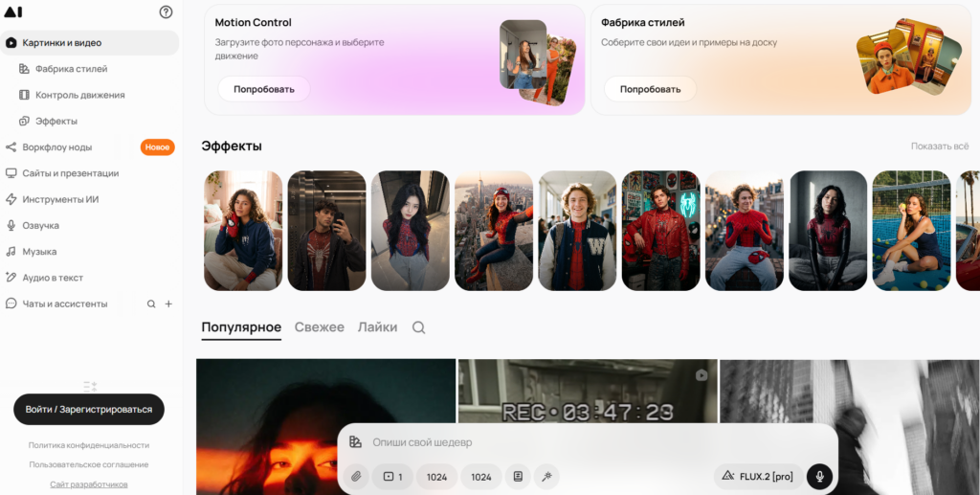Select effect with boy holding red mask
This screenshot has height=495, width=980.
pyautogui.click(x=745, y=231)
